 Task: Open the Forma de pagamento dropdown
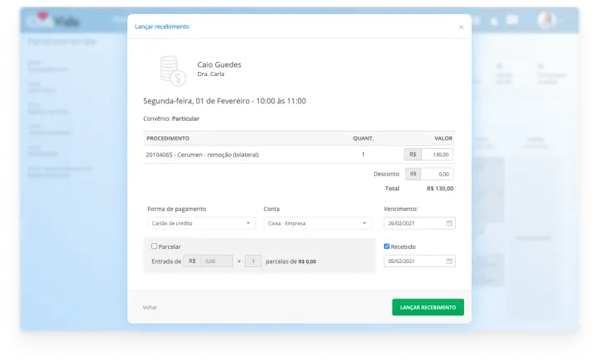click(201, 223)
